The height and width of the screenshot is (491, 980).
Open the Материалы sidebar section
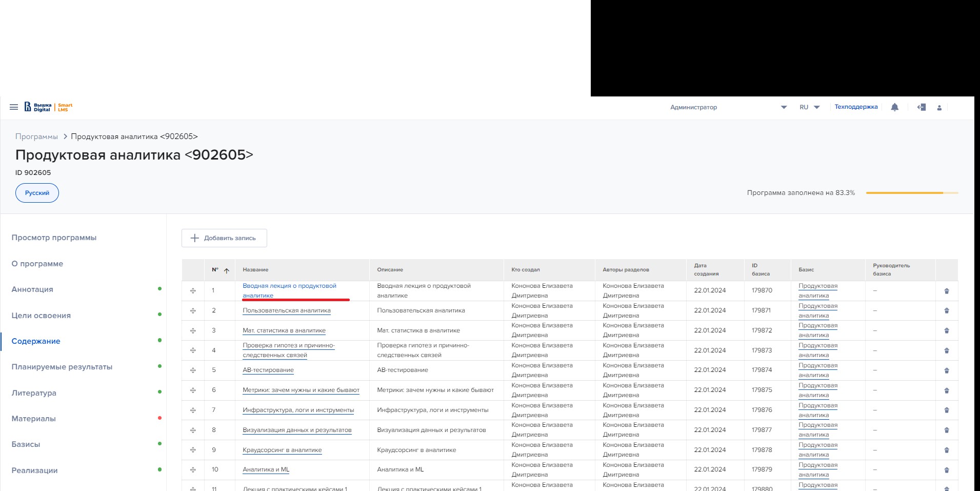[x=34, y=419]
